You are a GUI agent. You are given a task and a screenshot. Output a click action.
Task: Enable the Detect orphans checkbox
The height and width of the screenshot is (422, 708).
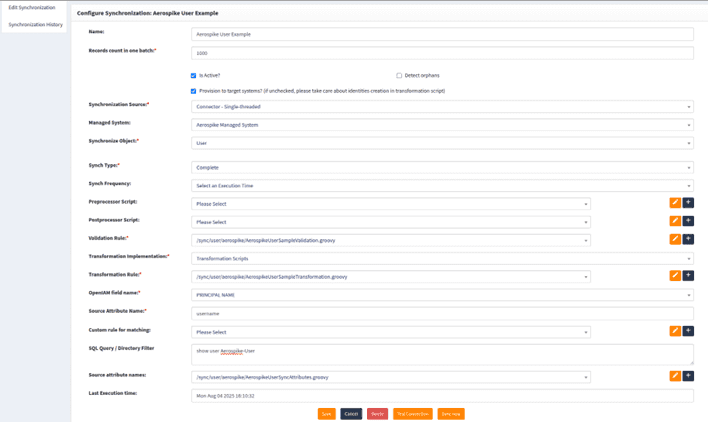coord(399,75)
